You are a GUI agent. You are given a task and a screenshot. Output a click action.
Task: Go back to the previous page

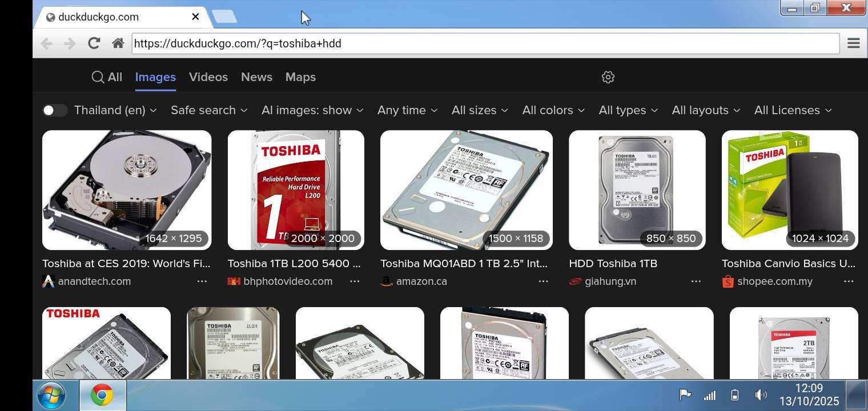[47, 43]
